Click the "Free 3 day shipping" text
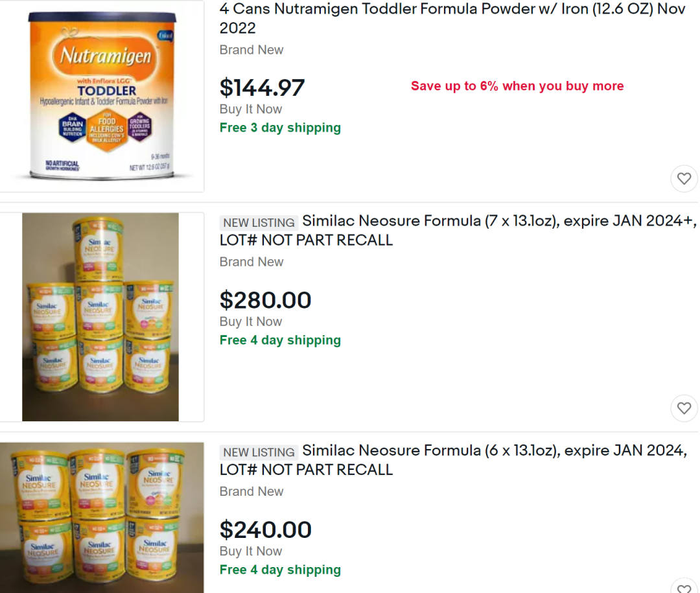This screenshot has width=700, height=593. click(280, 128)
